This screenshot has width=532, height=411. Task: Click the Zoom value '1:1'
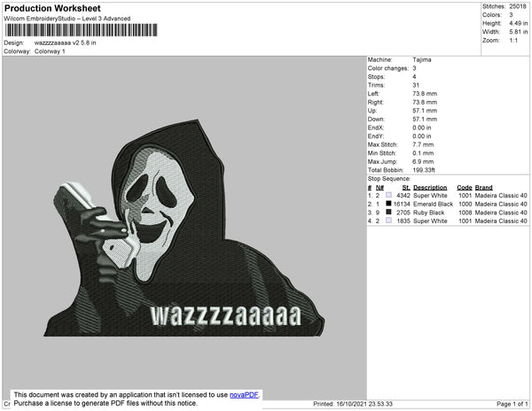(x=513, y=41)
